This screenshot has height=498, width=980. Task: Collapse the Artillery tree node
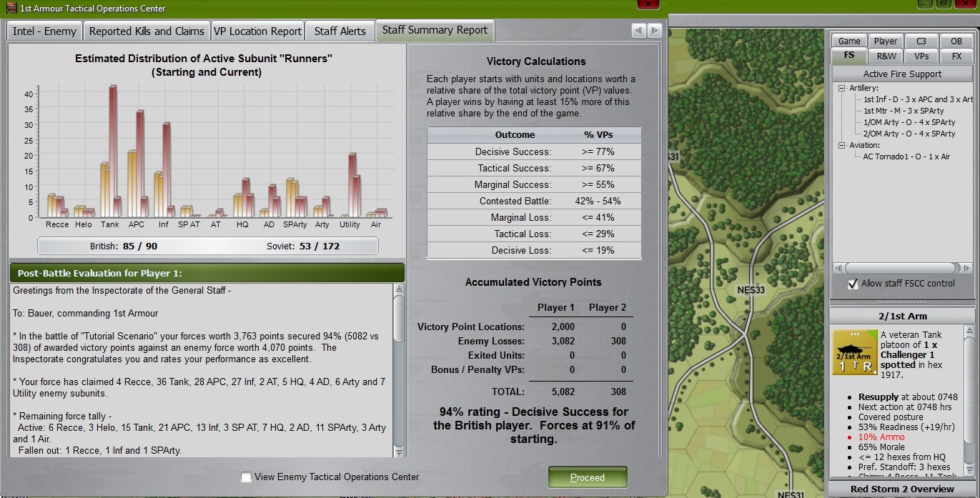coord(842,88)
